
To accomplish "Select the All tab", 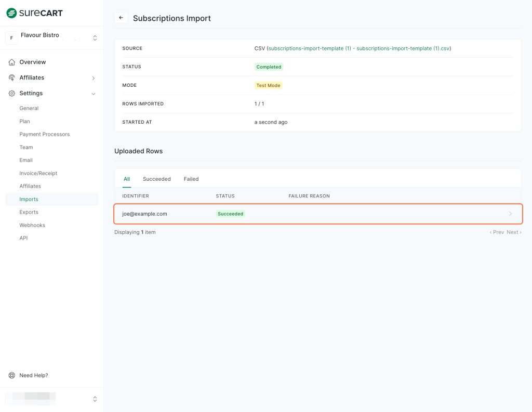I will pyautogui.click(x=127, y=179).
